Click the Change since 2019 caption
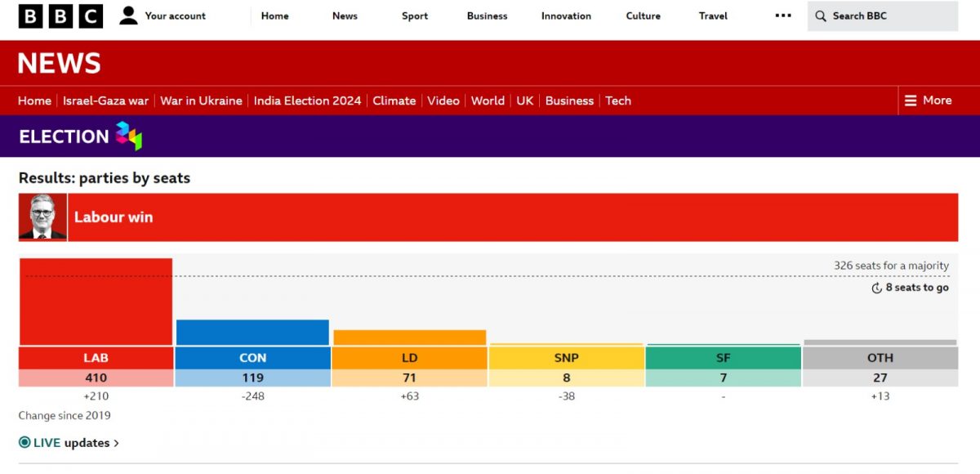This screenshot has height=474, width=980. point(65,415)
